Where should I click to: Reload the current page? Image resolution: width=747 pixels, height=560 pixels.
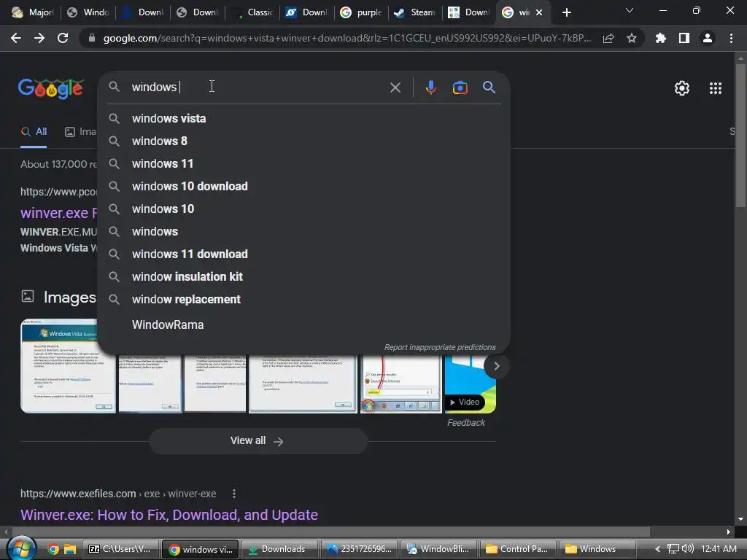pos(63,38)
